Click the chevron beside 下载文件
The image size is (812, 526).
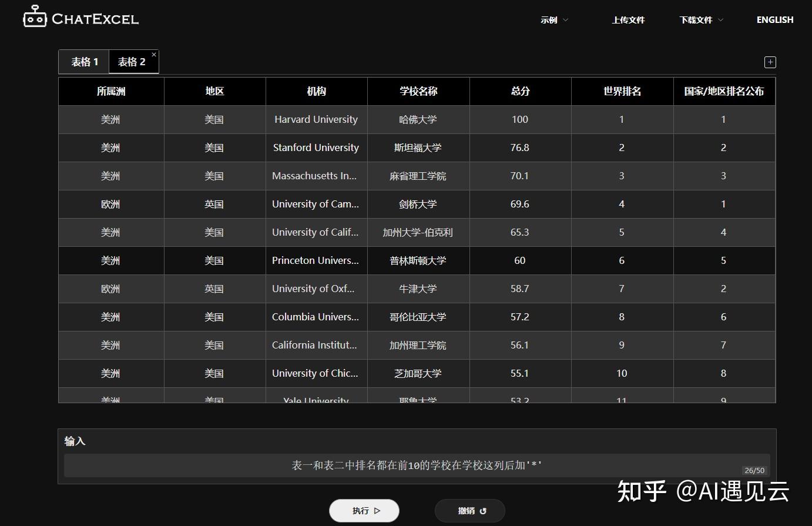coord(721,19)
